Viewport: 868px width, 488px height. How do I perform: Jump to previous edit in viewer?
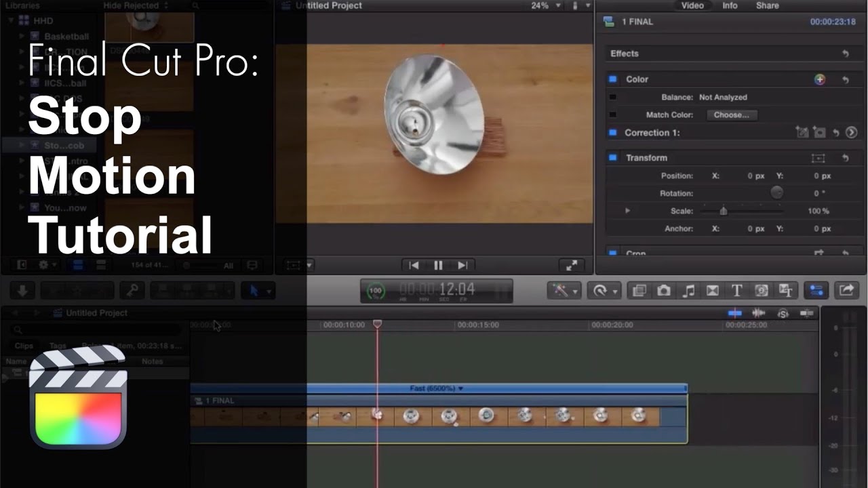(414, 266)
